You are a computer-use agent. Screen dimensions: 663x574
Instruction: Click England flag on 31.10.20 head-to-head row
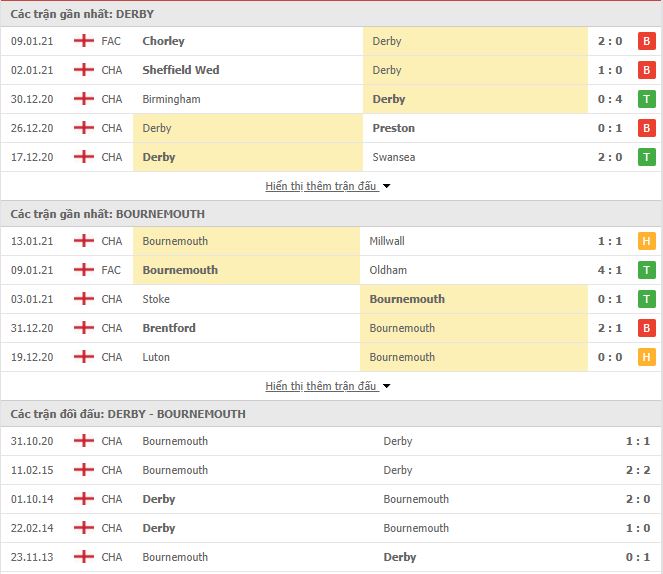(x=84, y=440)
